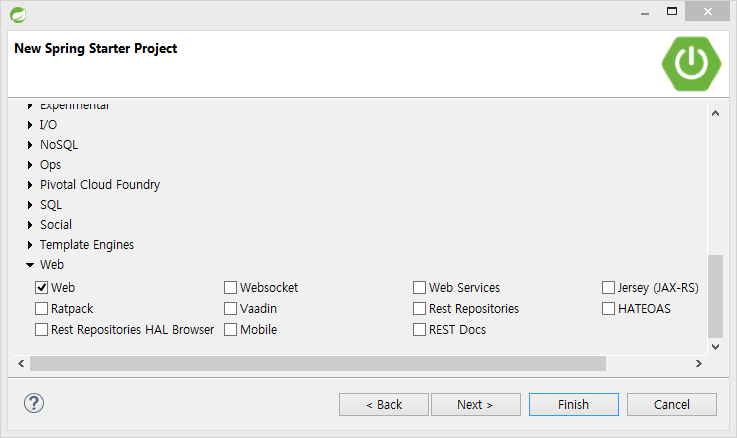Screen dimensions: 737x438
Task: Click the vertical scrollbar up arrow
Action: (x=715, y=113)
